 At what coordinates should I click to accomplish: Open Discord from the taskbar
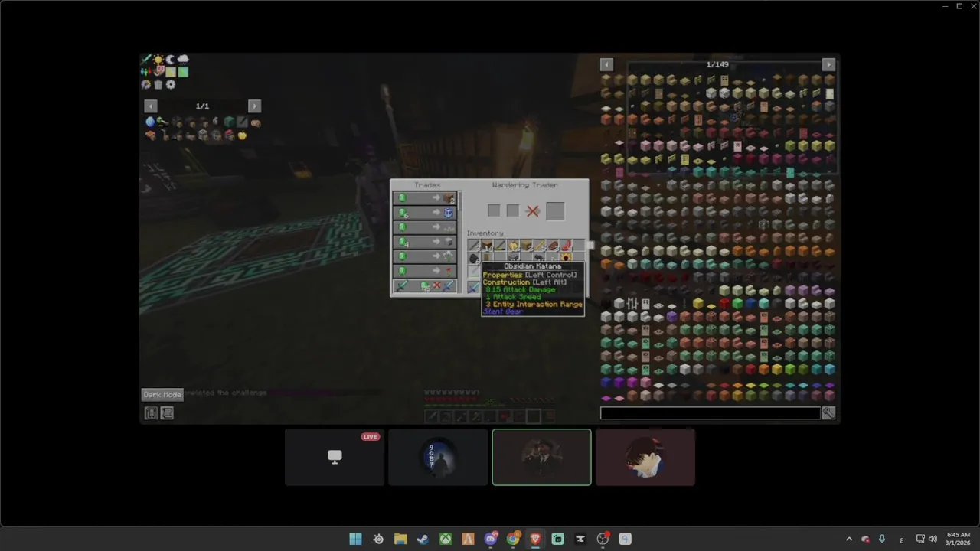tap(491, 539)
